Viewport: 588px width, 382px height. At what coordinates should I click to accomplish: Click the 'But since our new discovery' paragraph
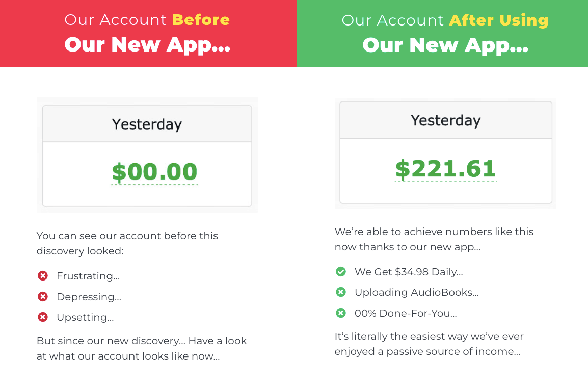coord(142,348)
